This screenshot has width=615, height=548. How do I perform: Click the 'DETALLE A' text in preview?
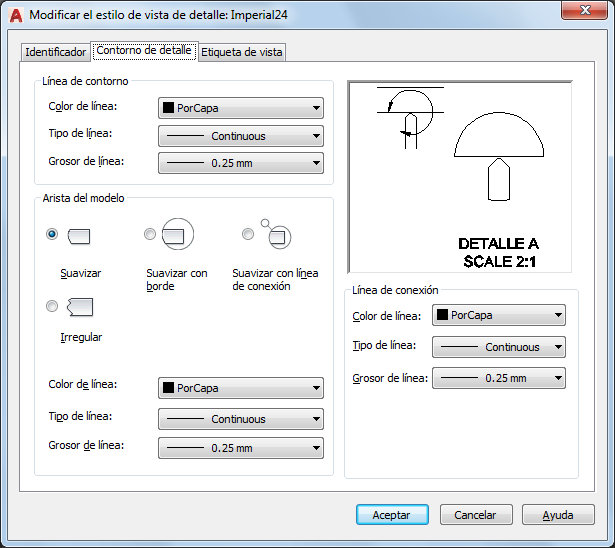[499, 244]
